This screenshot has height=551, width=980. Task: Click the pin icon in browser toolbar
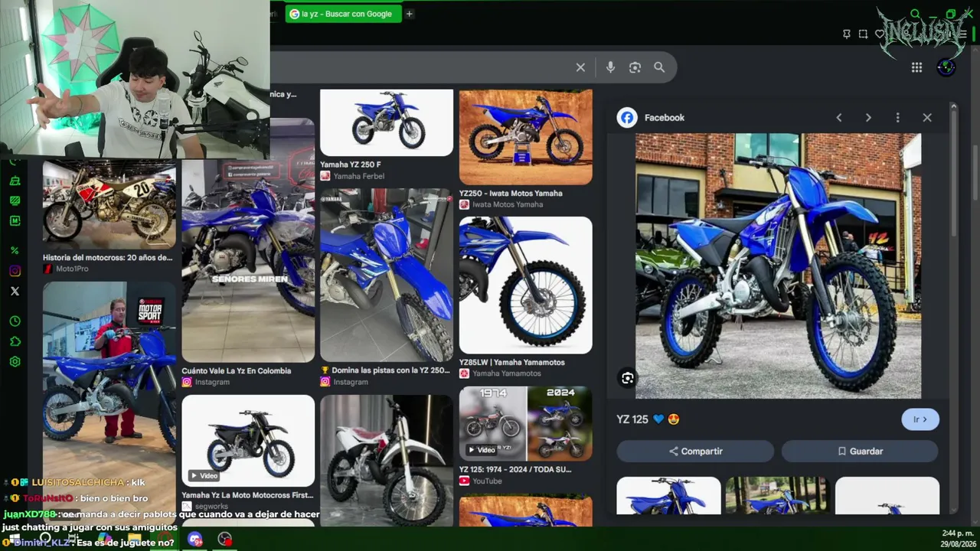point(846,34)
